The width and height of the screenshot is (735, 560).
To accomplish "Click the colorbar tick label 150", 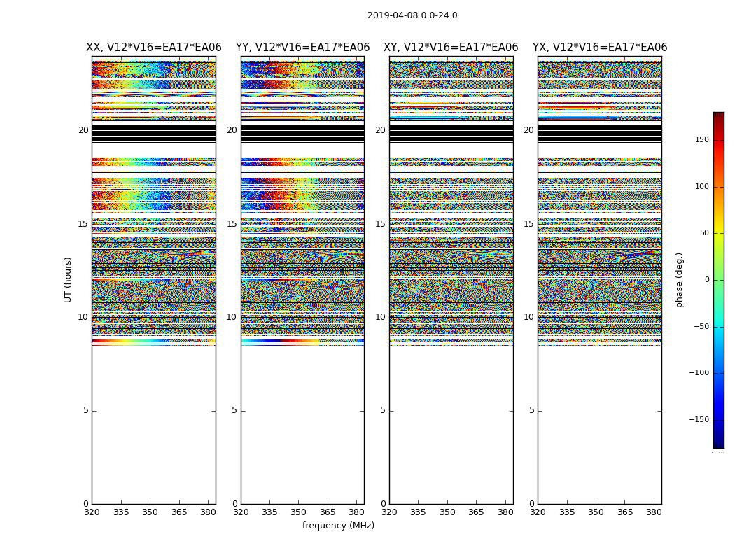I will [702, 139].
